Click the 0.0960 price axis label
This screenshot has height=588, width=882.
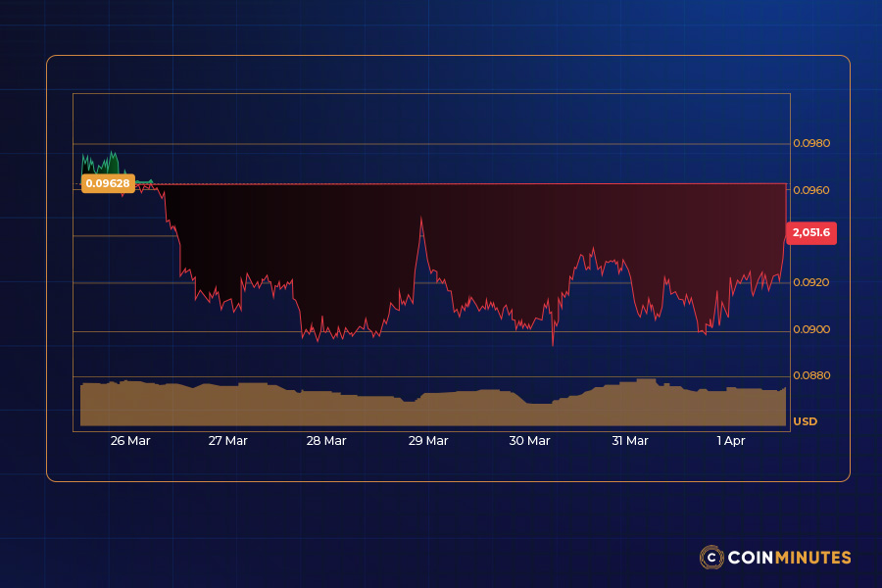pyautogui.click(x=811, y=190)
